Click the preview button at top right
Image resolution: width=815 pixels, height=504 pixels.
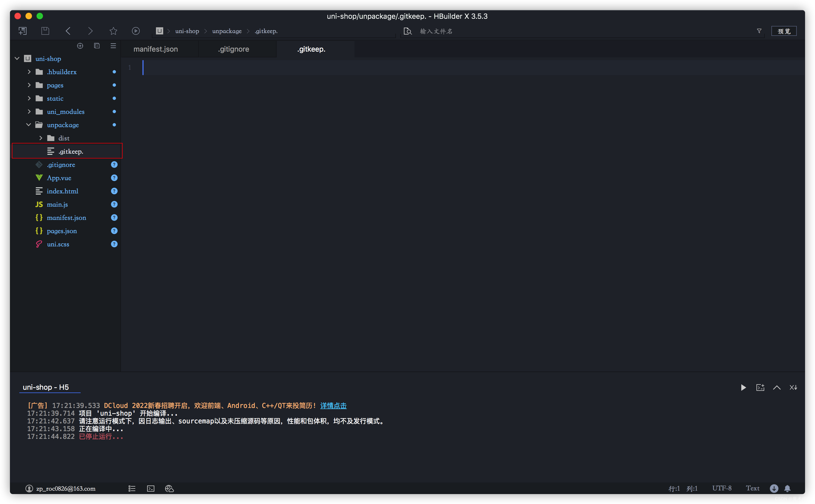(784, 31)
